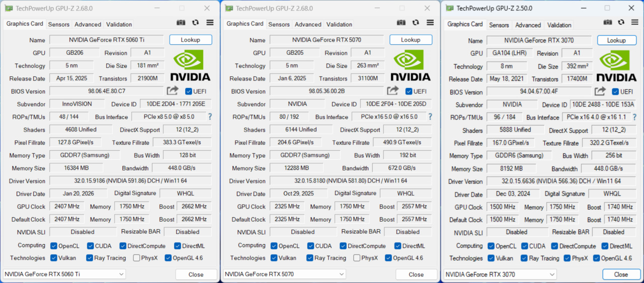The image size is (644, 283).
Task: NVIDIA logo in RTX 5070 window
Action: 411,65
